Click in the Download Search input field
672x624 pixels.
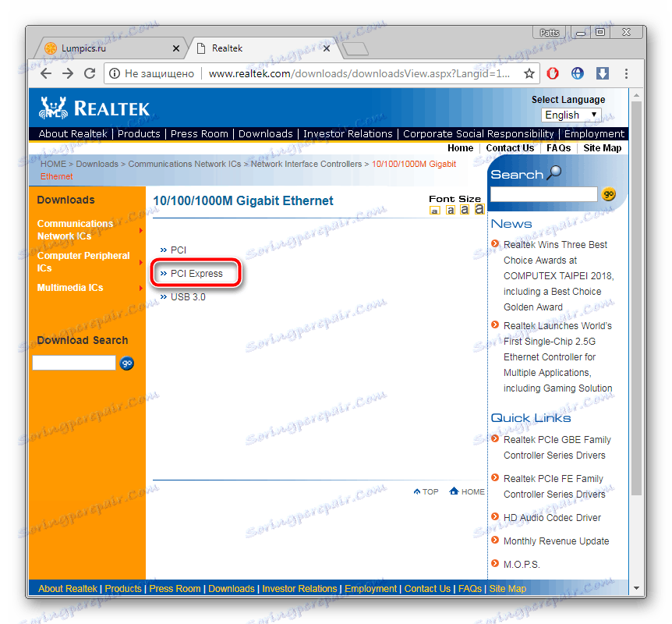coord(74,363)
